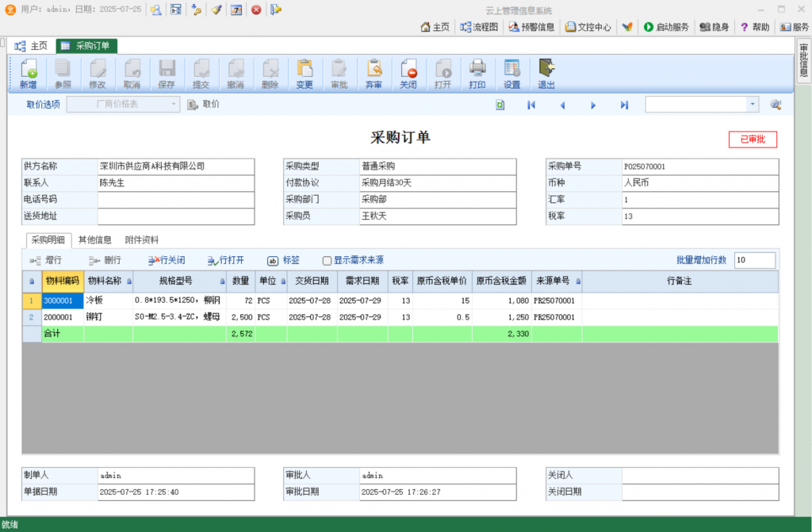Click the 打开 toolbar icon
The image size is (812, 532).
[x=442, y=74]
